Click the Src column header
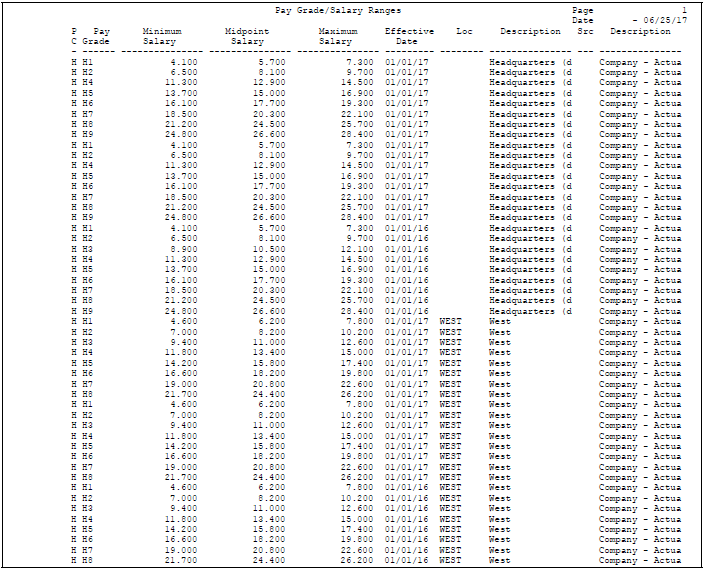This screenshot has height=570, width=704. (x=585, y=31)
